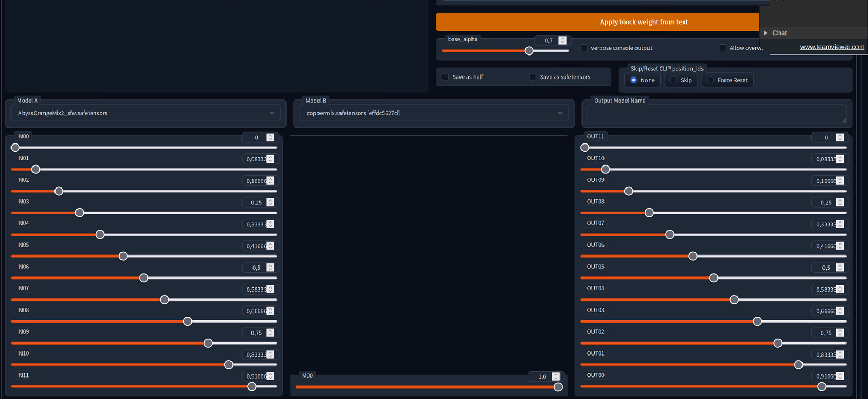Click the OUT11 value stepper arrows

pyautogui.click(x=840, y=137)
